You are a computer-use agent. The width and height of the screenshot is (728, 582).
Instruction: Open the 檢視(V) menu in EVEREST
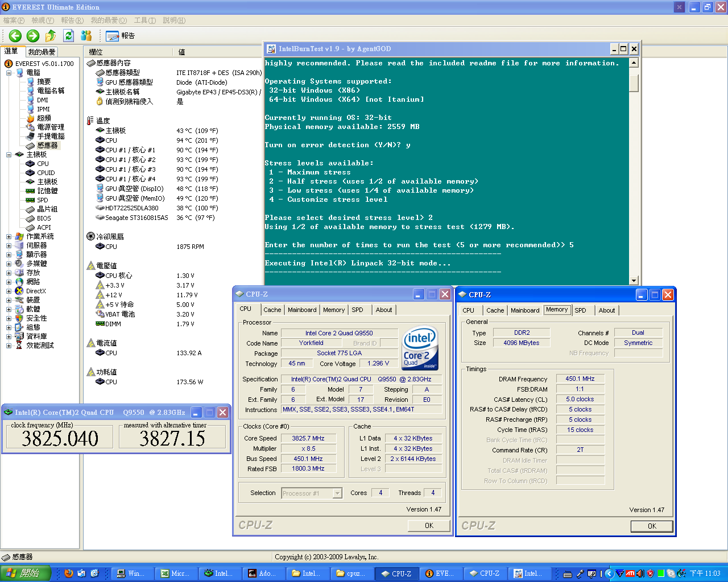pos(43,20)
